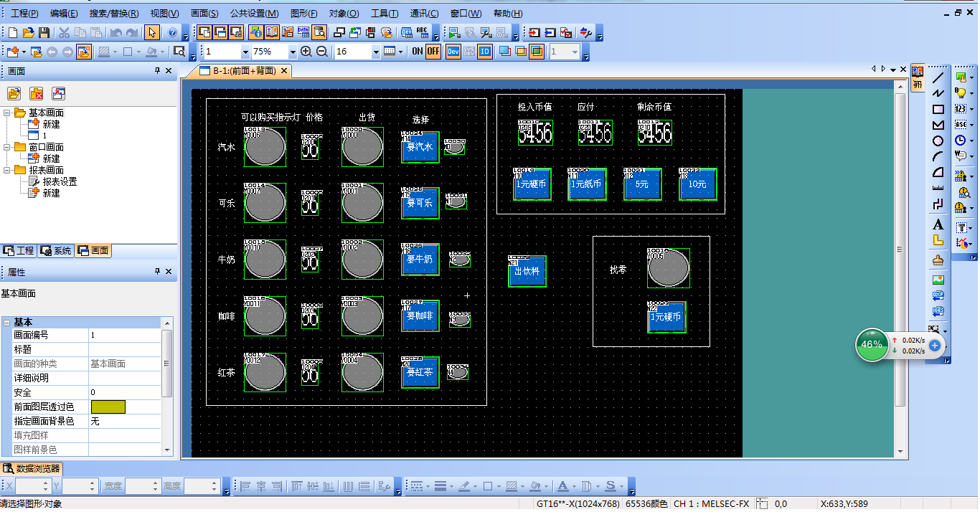Click the zoom in magnifier icon

(x=306, y=52)
